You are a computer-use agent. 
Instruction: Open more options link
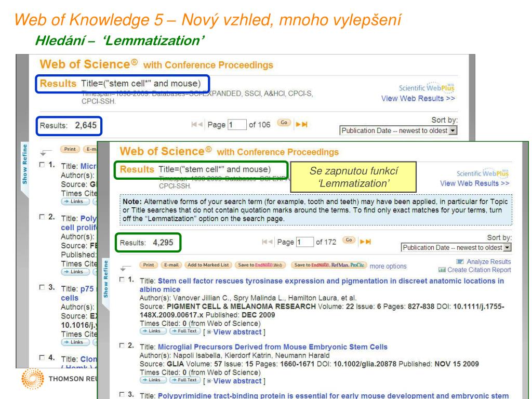point(388,267)
